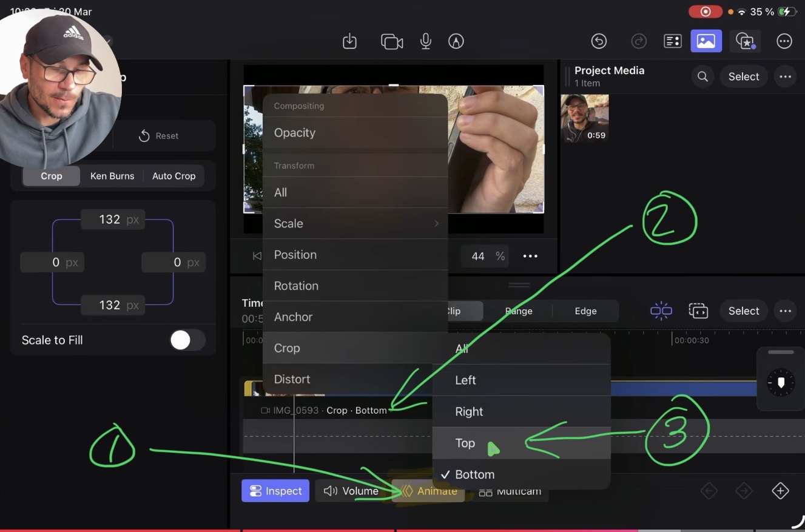Tap the microphone voiceover icon
805x532 pixels.
tap(425, 41)
